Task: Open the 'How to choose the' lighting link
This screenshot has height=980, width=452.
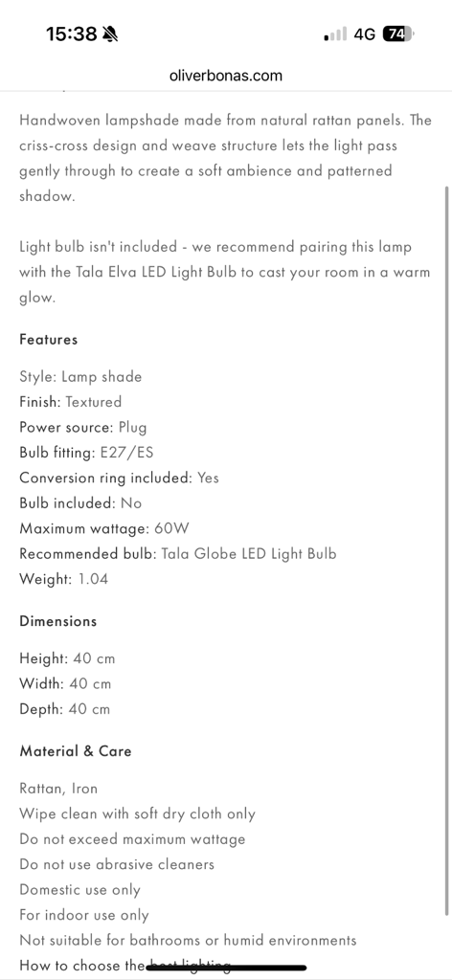Action: pos(125,965)
